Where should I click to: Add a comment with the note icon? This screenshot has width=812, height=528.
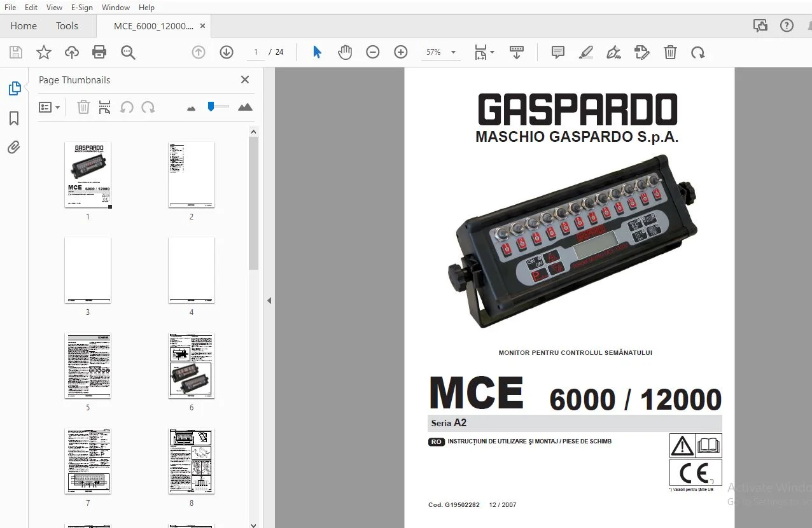click(x=558, y=52)
